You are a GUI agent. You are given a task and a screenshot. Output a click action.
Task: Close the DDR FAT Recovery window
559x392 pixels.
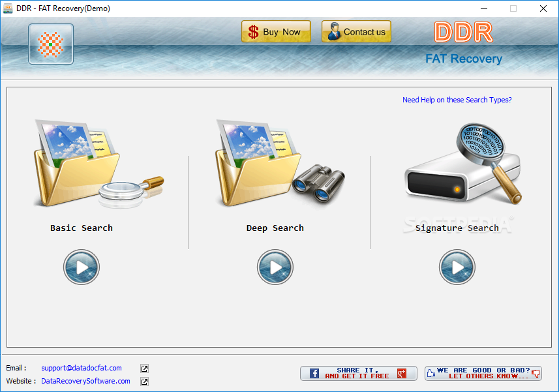[543, 8]
